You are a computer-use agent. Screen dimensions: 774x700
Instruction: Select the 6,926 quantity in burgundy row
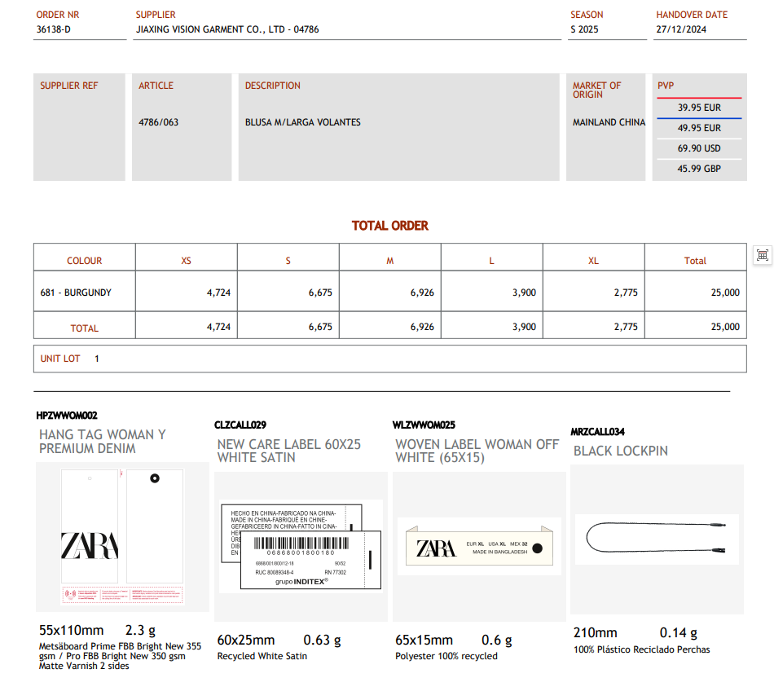click(x=422, y=293)
